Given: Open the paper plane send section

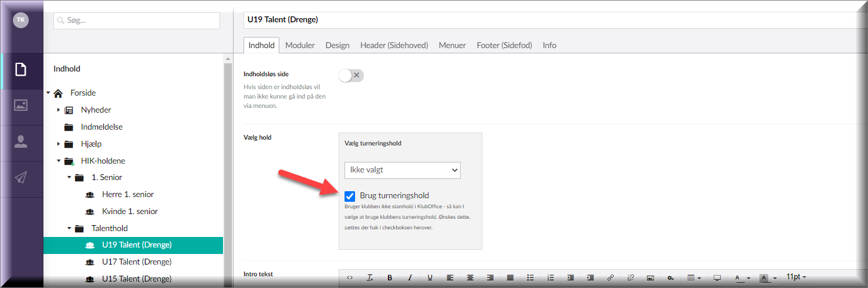Looking at the screenshot, I should click(x=21, y=178).
